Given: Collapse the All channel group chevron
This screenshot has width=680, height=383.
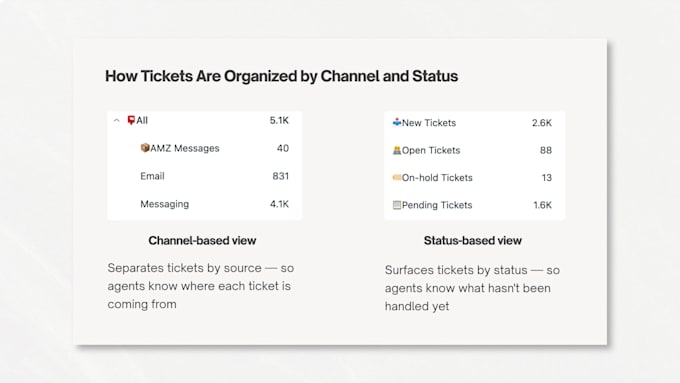Looking at the screenshot, I should click(x=116, y=121).
